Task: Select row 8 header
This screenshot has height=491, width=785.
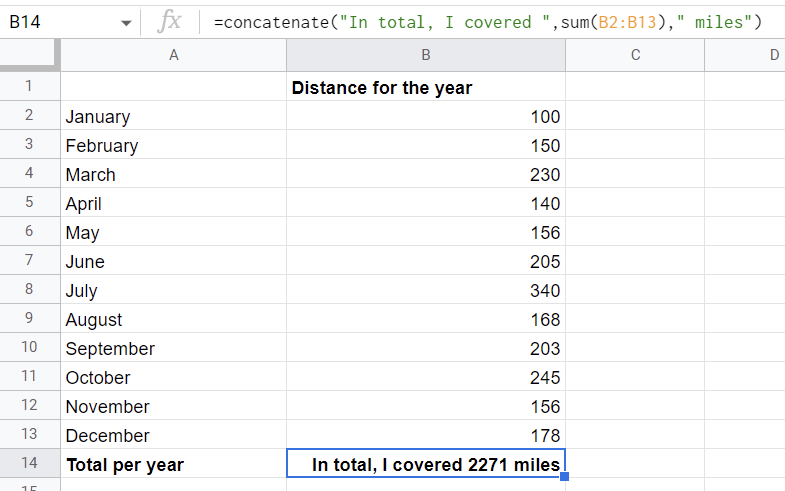Action: click(x=30, y=289)
